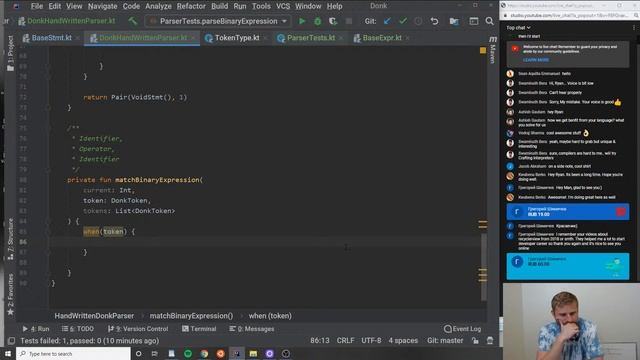The height and width of the screenshot is (360, 640).
Task: Open the ParserTests.parseBinaryExpression run configuration dropdown
Action: pyautogui.click(x=218, y=21)
